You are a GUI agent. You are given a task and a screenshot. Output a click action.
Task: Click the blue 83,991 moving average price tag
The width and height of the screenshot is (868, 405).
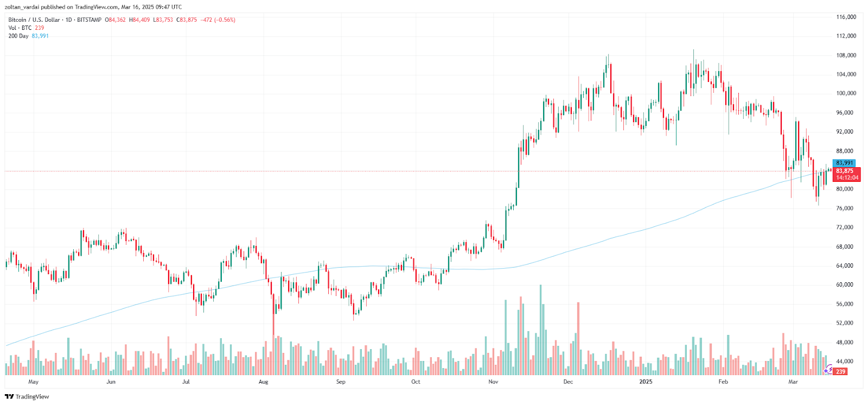tap(844, 163)
